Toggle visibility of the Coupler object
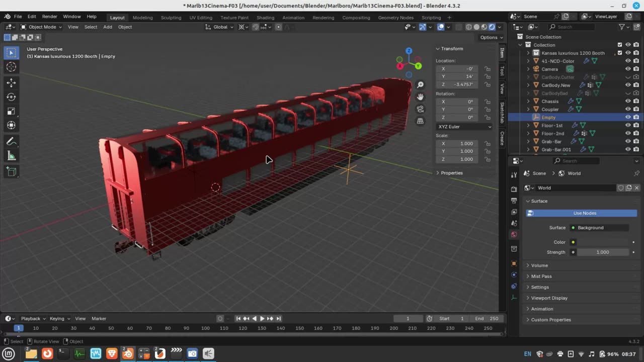 click(x=628, y=109)
